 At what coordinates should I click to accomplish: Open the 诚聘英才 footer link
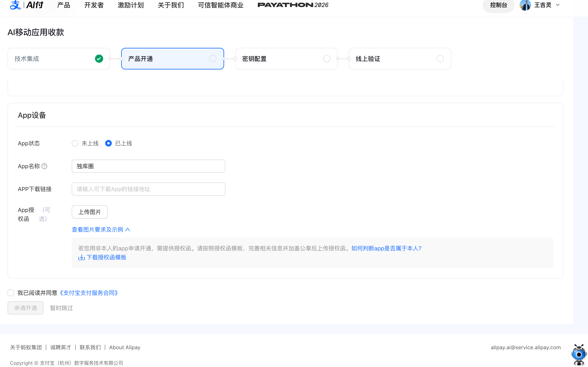point(61,348)
